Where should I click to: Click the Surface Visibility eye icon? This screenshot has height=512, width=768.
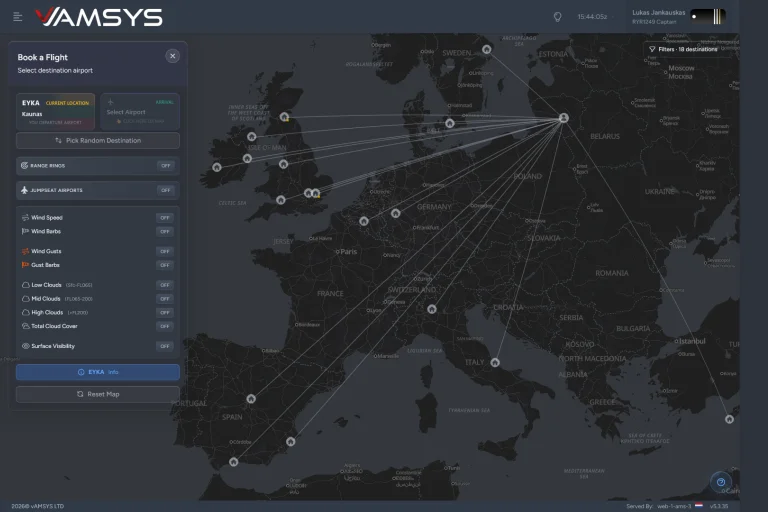tap(25, 346)
